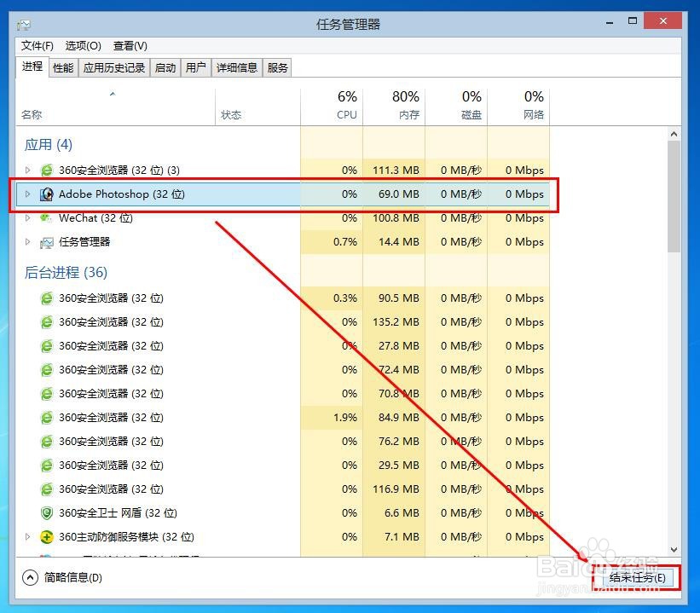Click the 简略信息 collapse arrow icon
Viewport: 700px width, 613px height.
tap(30, 578)
